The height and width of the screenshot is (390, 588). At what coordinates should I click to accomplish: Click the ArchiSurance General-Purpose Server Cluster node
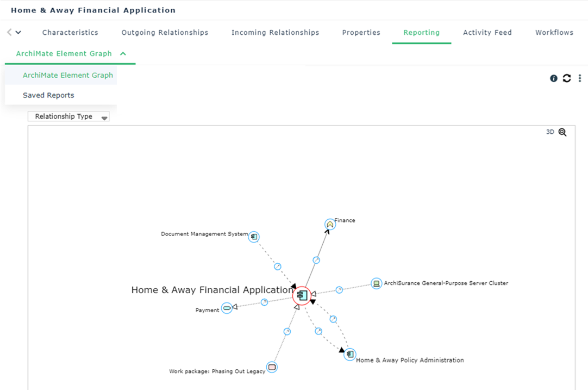pyautogui.click(x=376, y=283)
